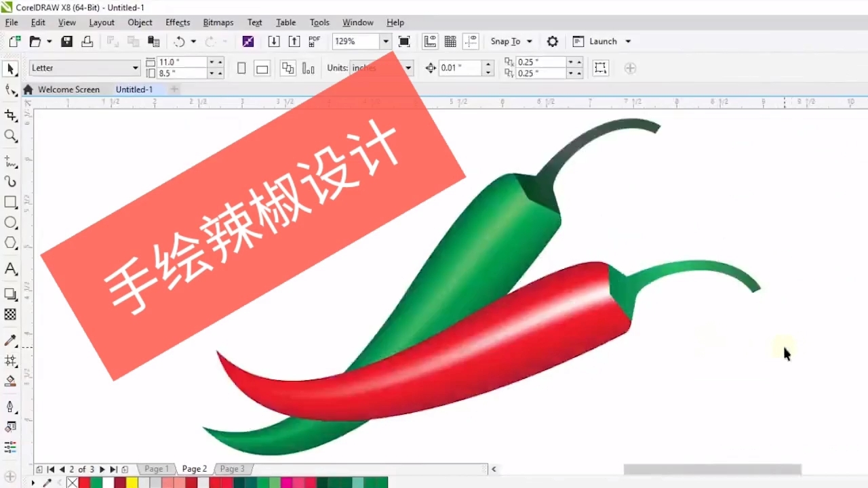Select the Zoom tool from the toolbox
Image resolution: width=868 pixels, height=488 pixels.
[11, 136]
